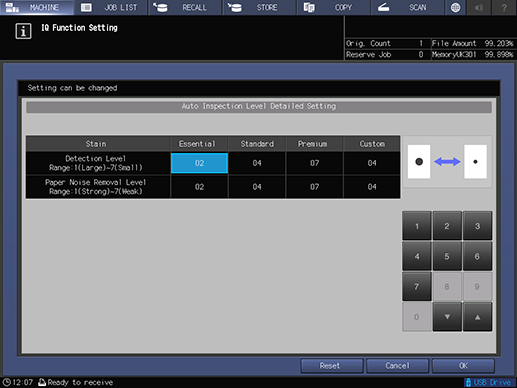Select Custom Detection Level cell 04
Image resolution: width=517 pixels, height=388 pixels.
[372, 163]
